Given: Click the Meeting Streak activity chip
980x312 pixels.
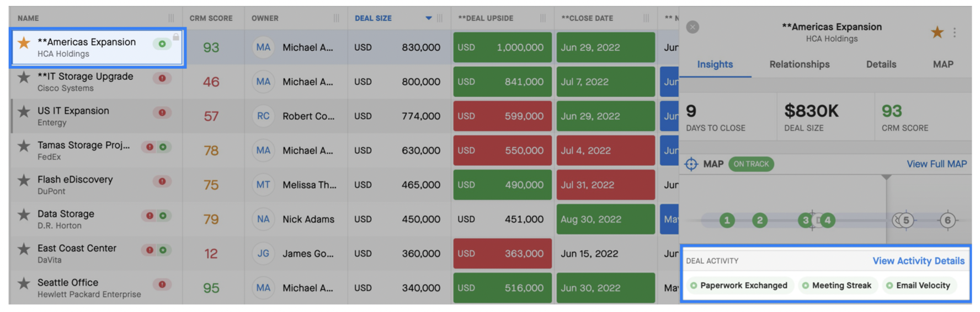Looking at the screenshot, I should pyautogui.click(x=837, y=286).
